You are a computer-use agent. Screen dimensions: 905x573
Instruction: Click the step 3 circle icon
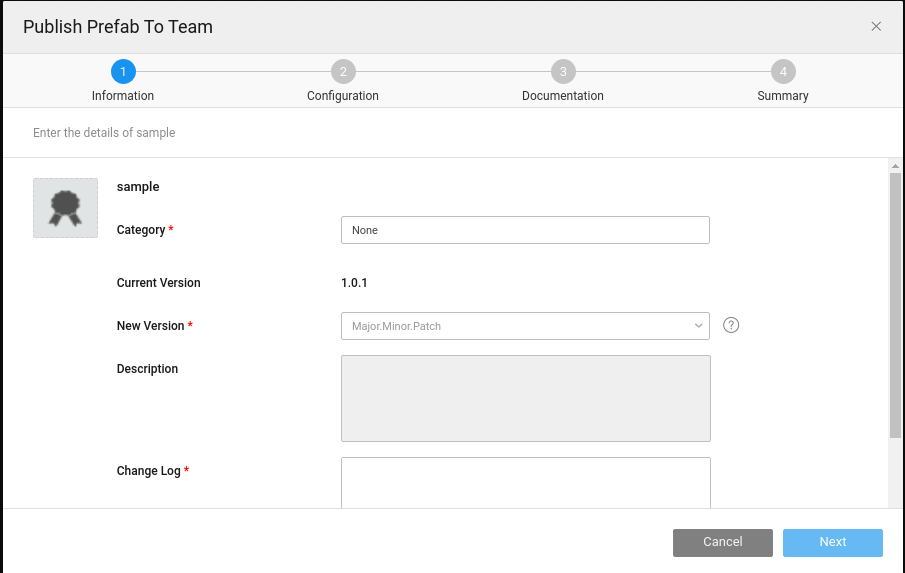pos(563,71)
